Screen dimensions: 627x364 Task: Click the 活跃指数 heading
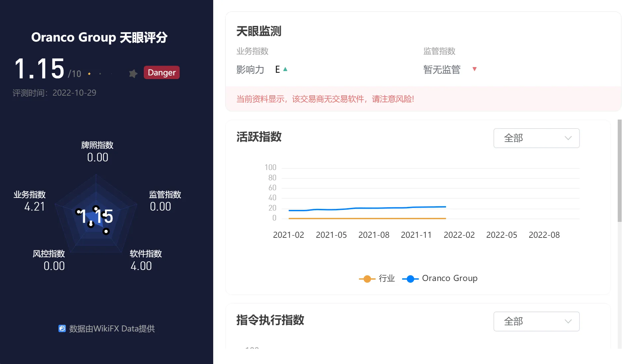(x=259, y=137)
